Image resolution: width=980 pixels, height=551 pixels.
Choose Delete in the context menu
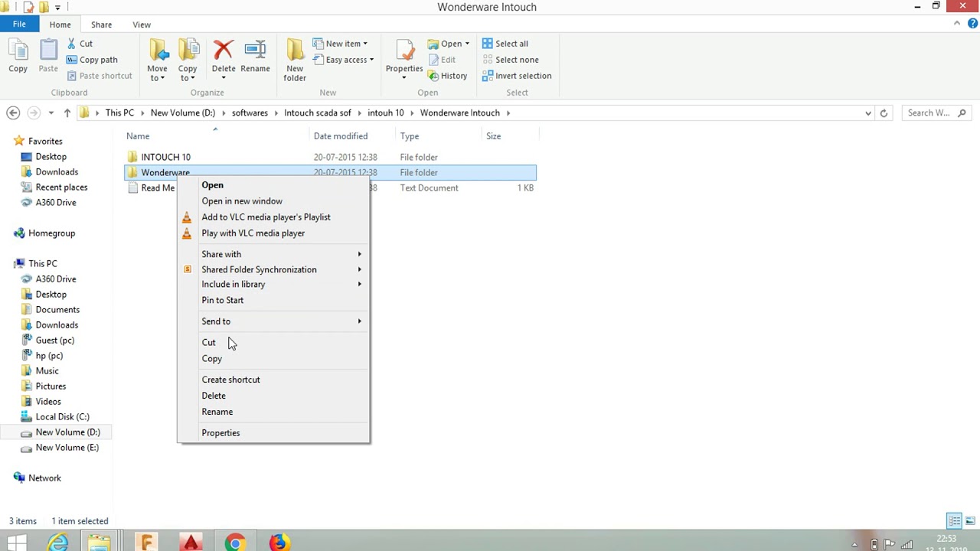pyautogui.click(x=214, y=396)
